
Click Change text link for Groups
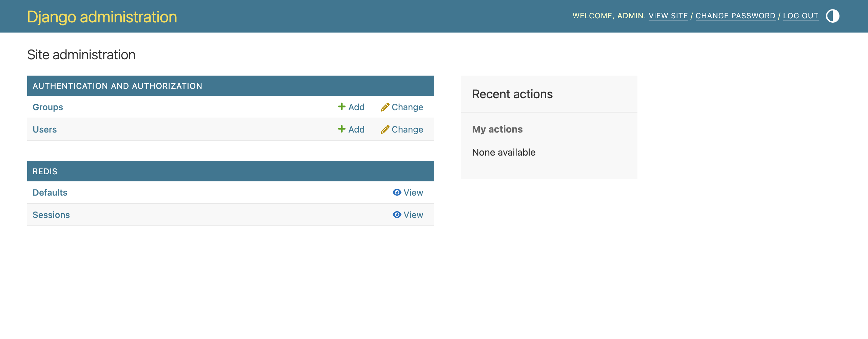click(407, 107)
